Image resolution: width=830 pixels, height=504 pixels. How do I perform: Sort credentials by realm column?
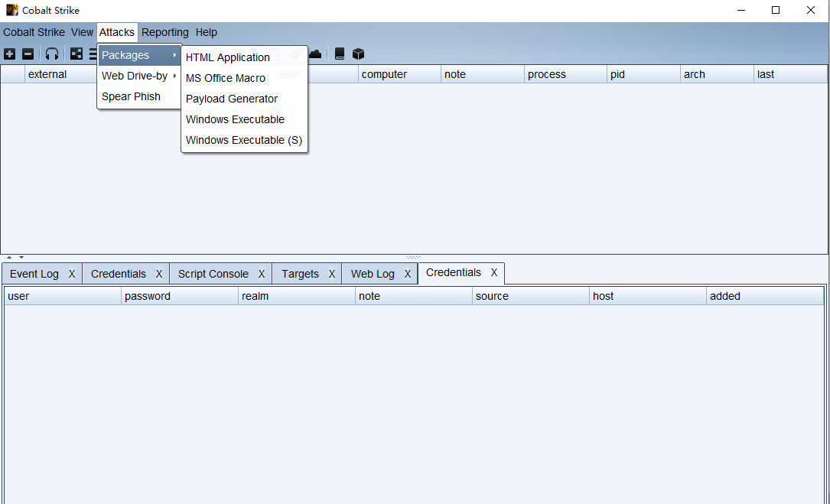tap(297, 296)
